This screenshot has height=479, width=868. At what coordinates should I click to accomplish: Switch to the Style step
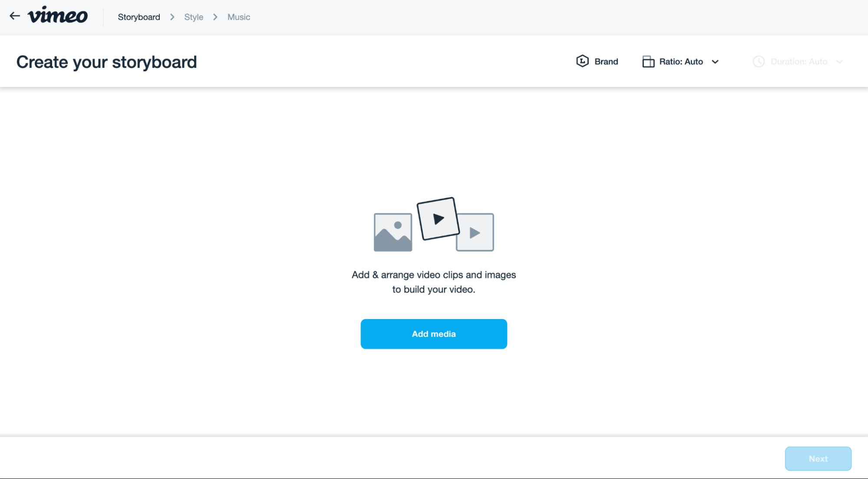click(194, 17)
